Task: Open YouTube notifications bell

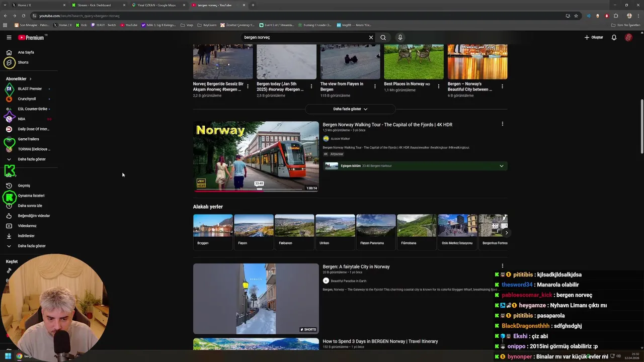Action: [614, 37]
